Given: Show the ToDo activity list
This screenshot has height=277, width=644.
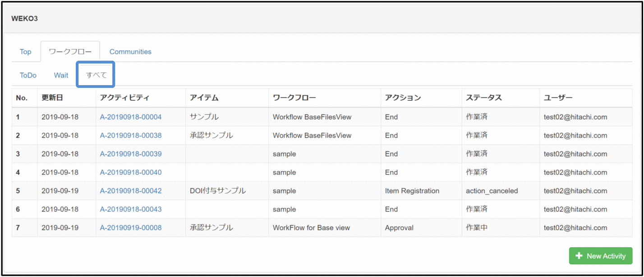Looking at the screenshot, I should coord(28,75).
